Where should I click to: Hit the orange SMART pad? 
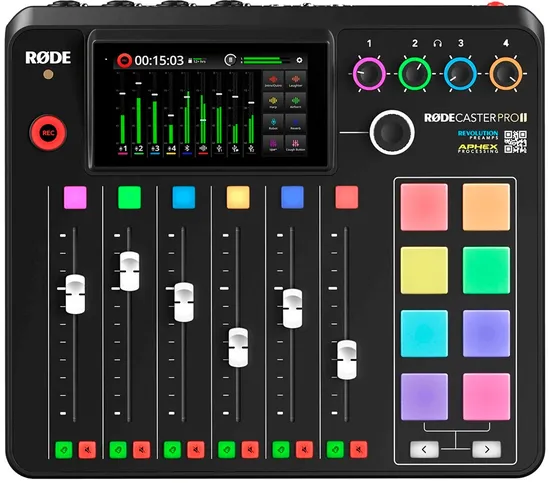point(486,207)
